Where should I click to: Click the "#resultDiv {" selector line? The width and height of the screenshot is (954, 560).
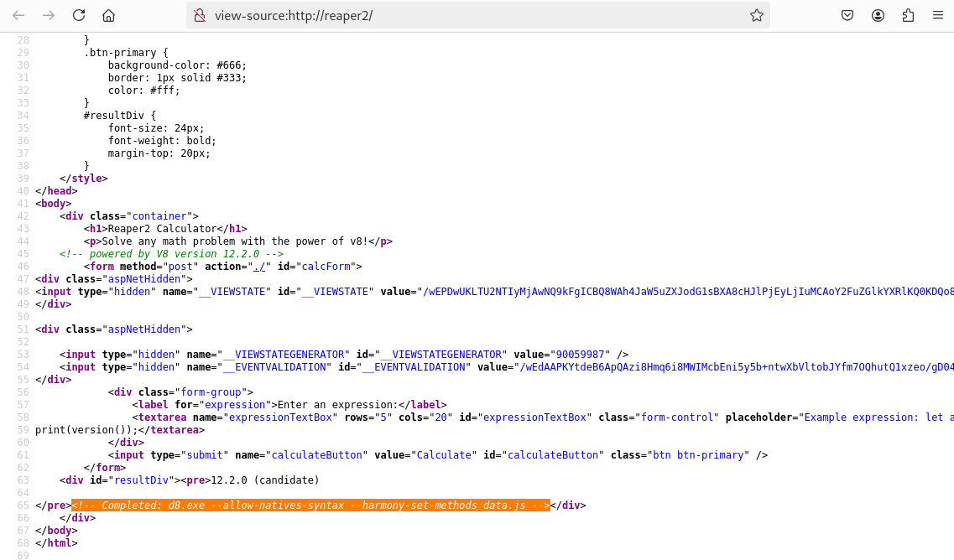pyautogui.click(x=120, y=116)
